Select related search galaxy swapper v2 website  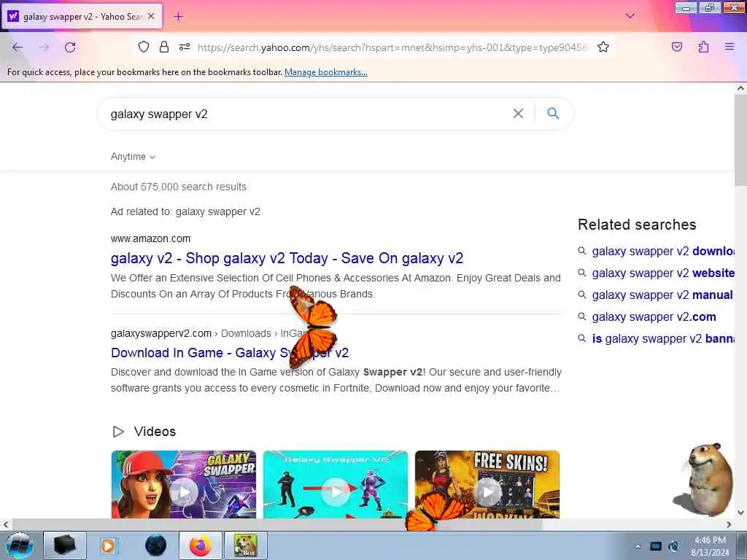click(x=662, y=273)
